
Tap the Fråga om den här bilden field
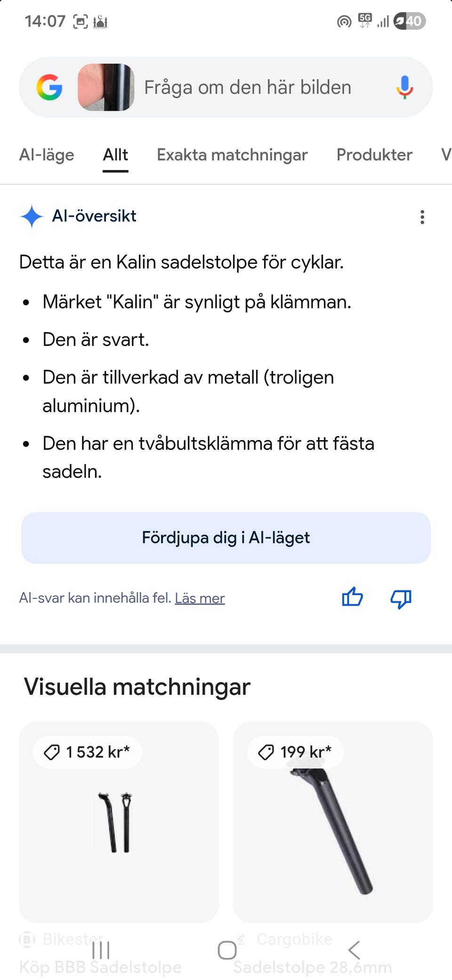(x=248, y=88)
